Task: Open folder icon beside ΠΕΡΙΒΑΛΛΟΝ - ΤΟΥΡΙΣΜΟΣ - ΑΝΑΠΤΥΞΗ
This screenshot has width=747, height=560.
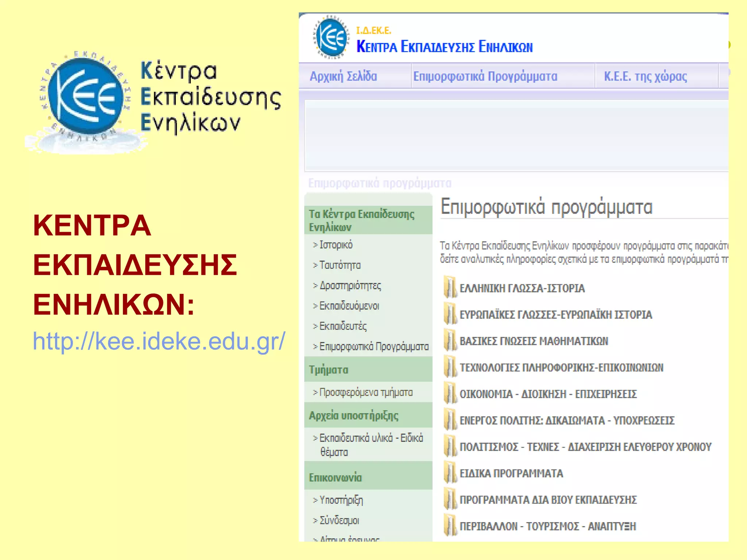Action: 450,525
